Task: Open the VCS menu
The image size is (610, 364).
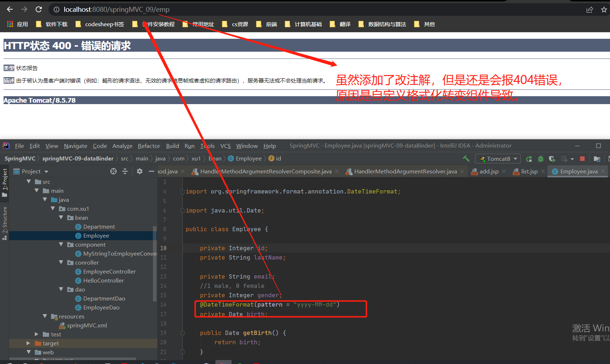Action: coord(225,146)
